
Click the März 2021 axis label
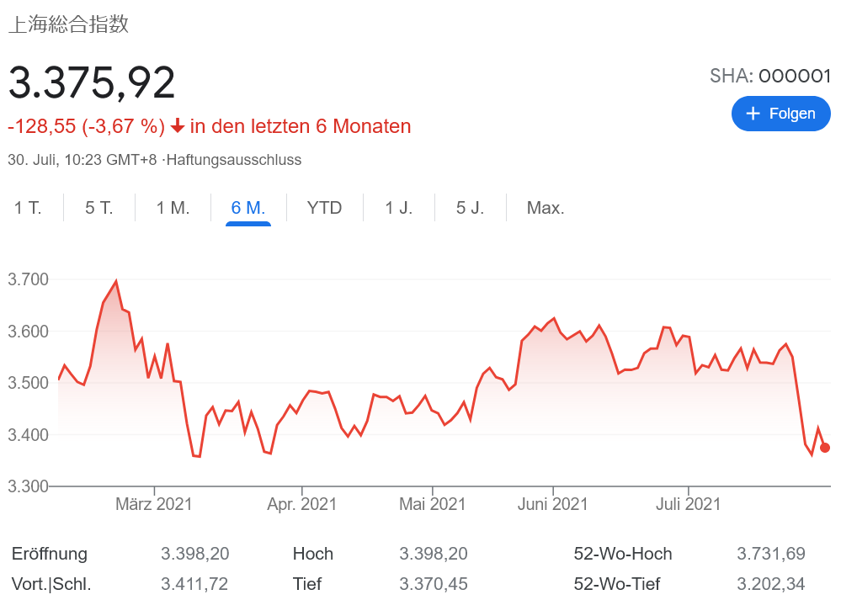pyautogui.click(x=154, y=504)
